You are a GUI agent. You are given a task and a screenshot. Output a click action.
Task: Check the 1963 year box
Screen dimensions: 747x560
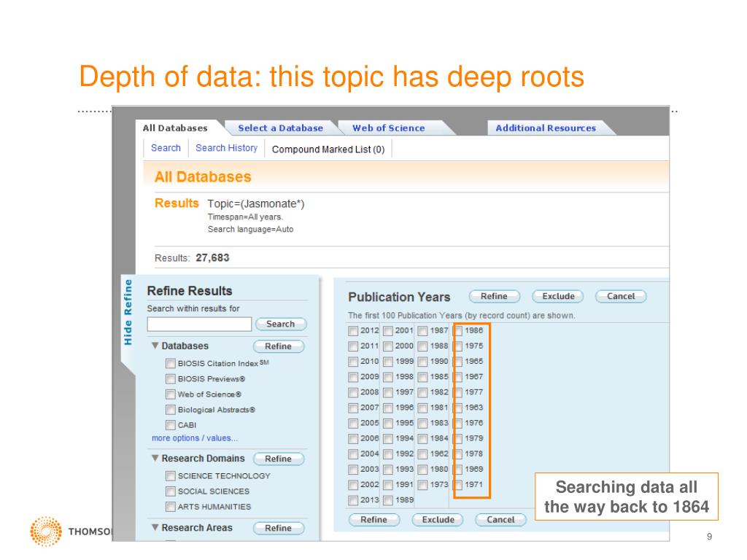(x=458, y=408)
